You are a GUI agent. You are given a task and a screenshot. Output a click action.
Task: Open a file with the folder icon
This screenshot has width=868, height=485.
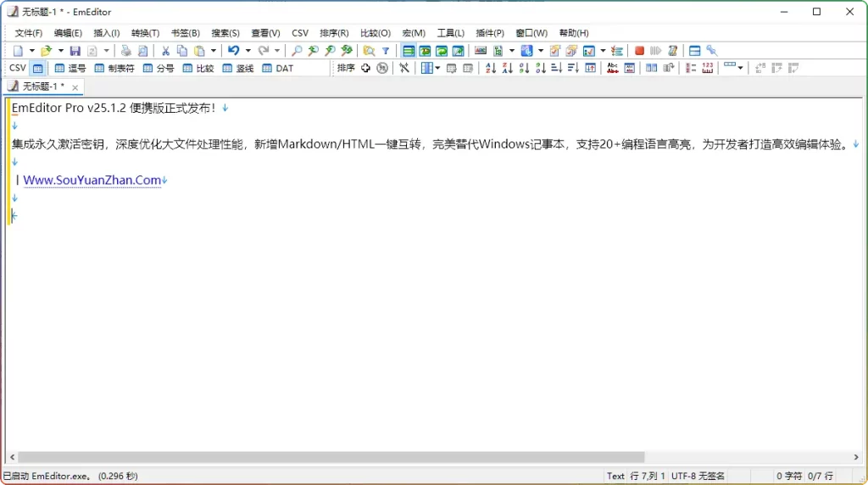[x=46, y=51]
